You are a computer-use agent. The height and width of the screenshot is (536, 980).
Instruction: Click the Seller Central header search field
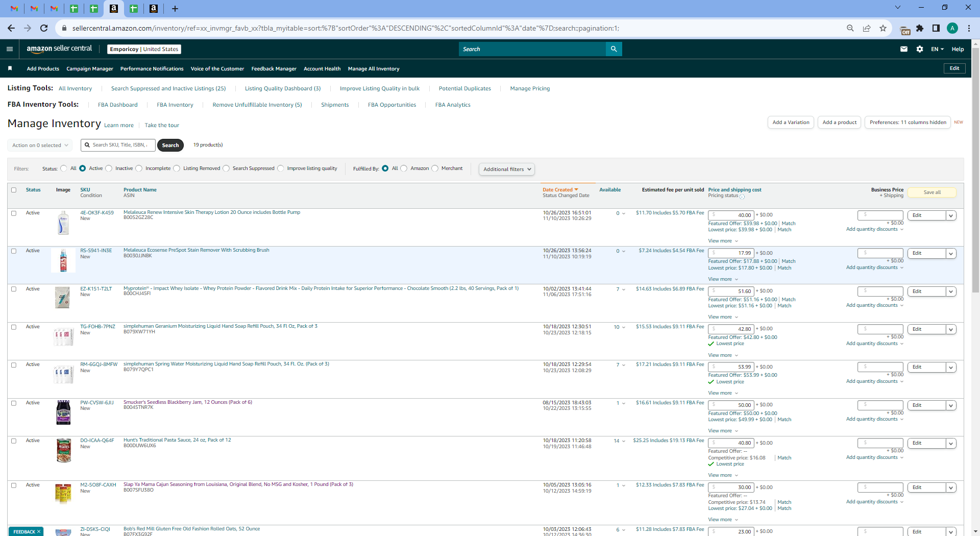pos(532,49)
